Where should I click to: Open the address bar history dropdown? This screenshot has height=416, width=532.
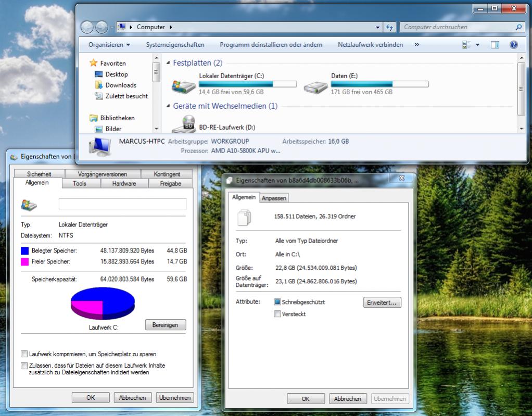[x=377, y=27]
